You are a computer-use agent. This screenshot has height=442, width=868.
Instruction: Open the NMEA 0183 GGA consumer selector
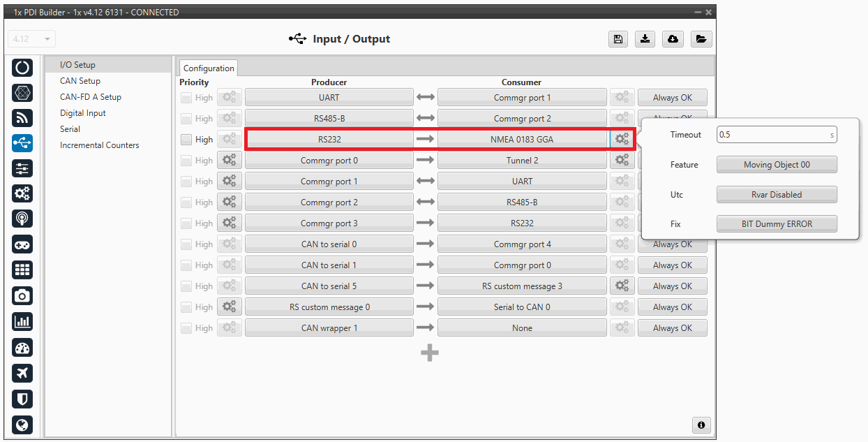(x=522, y=140)
